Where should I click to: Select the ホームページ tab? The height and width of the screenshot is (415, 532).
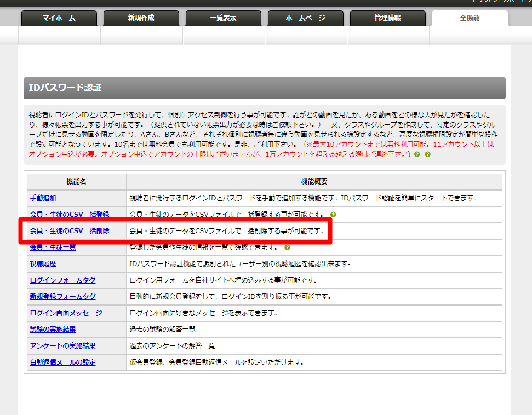coord(306,18)
